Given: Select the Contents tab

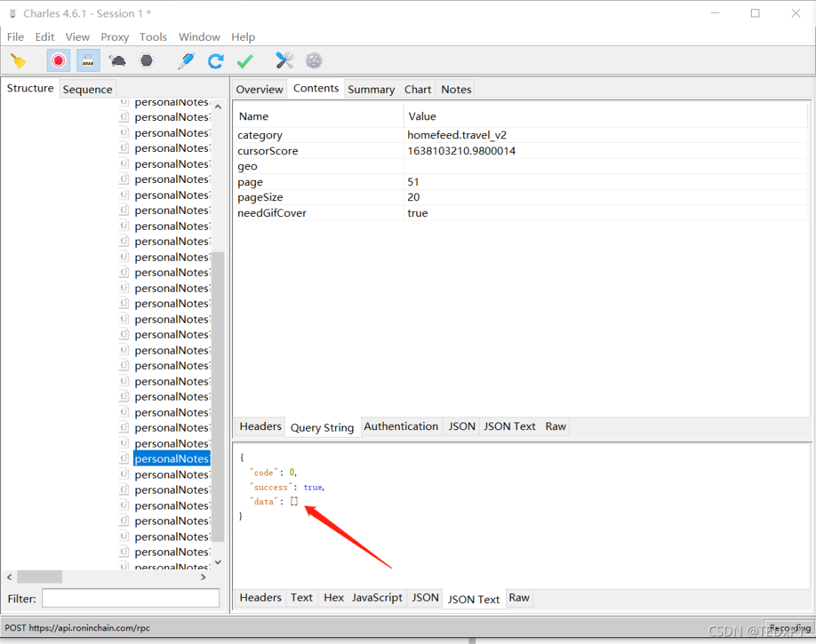Looking at the screenshot, I should pos(316,88).
